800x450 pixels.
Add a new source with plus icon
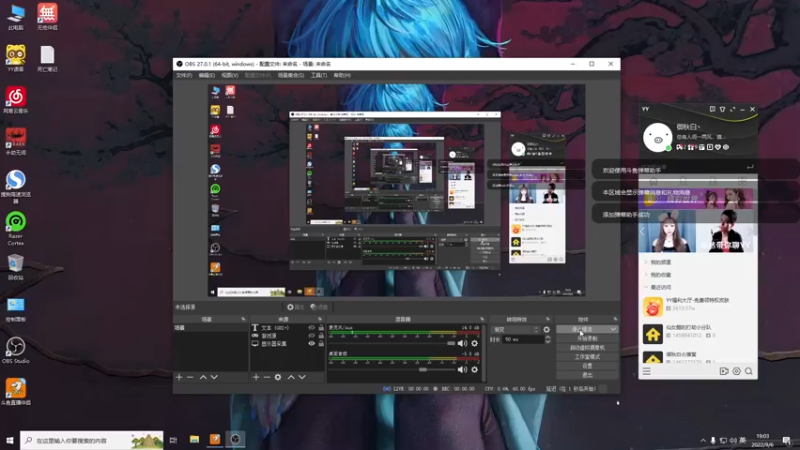(x=256, y=377)
